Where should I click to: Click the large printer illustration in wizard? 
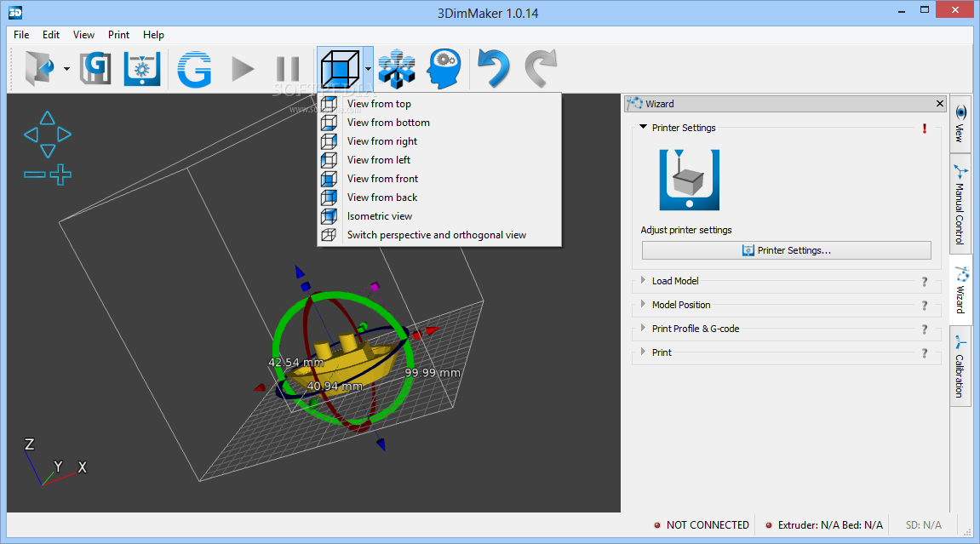(x=690, y=180)
